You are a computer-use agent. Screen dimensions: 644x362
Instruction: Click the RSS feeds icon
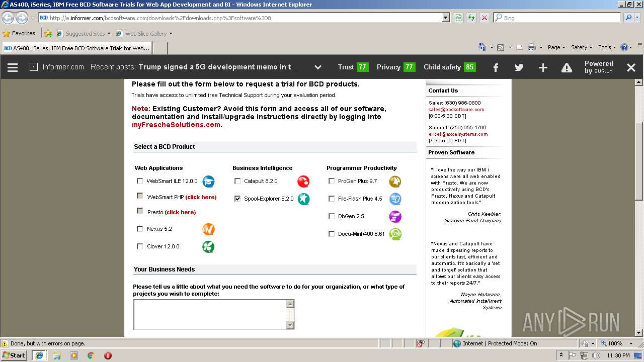[501, 47]
